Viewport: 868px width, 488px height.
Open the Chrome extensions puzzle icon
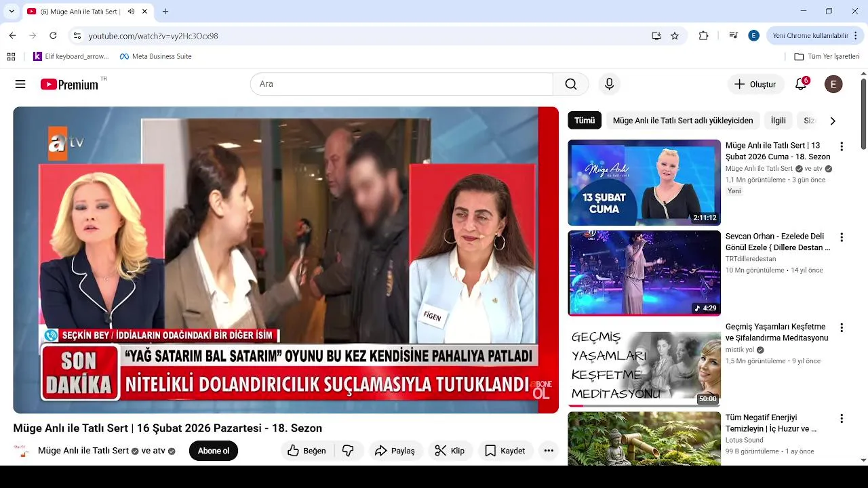(x=703, y=36)
